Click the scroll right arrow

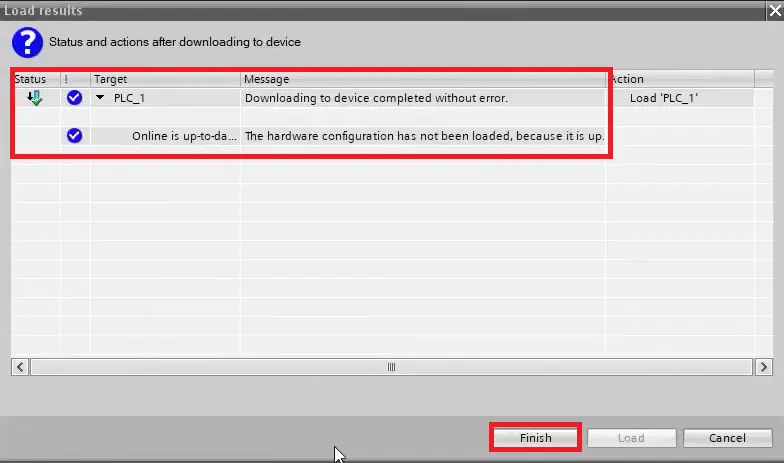pyautogui.click(x=764, y=367)
